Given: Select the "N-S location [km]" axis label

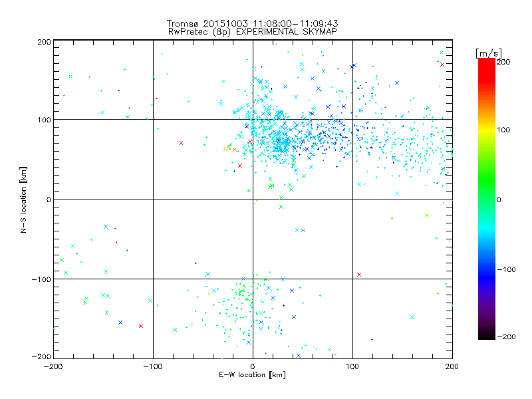Looking at the screenshot, I should tap(23, 200).
